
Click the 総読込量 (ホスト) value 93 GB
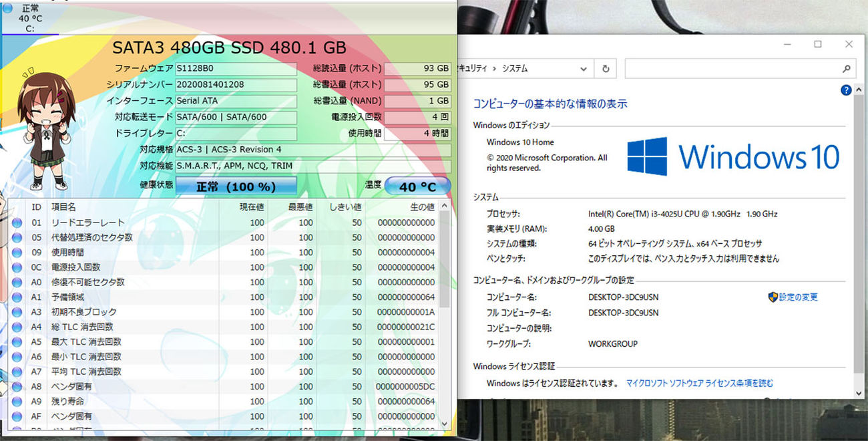coord(418,68)
